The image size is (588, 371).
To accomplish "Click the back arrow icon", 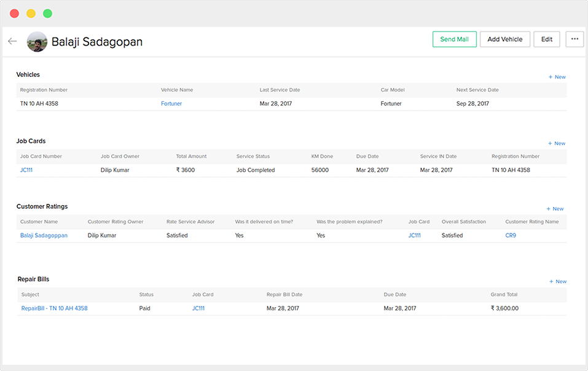I will pos(12,41).
